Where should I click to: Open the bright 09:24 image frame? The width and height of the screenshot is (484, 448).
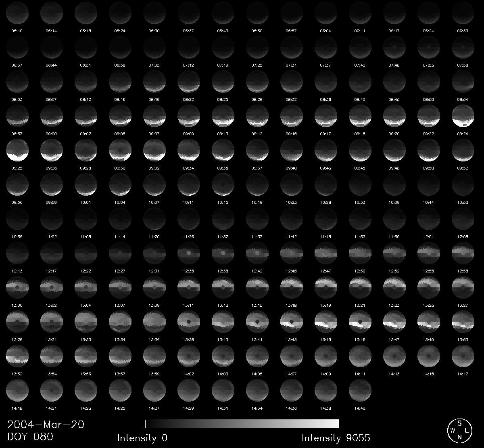pyautogui.click(x=463, y=116)
